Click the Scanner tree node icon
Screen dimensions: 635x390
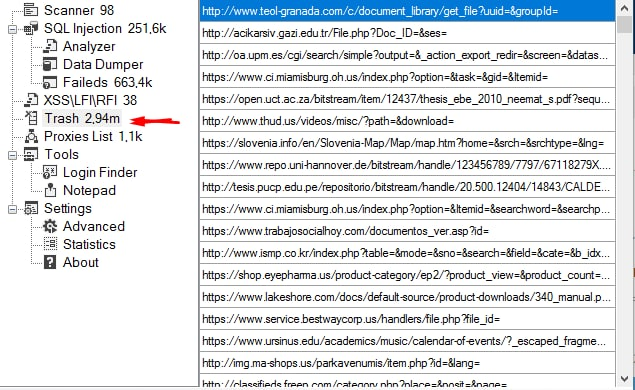coord(31,10)
